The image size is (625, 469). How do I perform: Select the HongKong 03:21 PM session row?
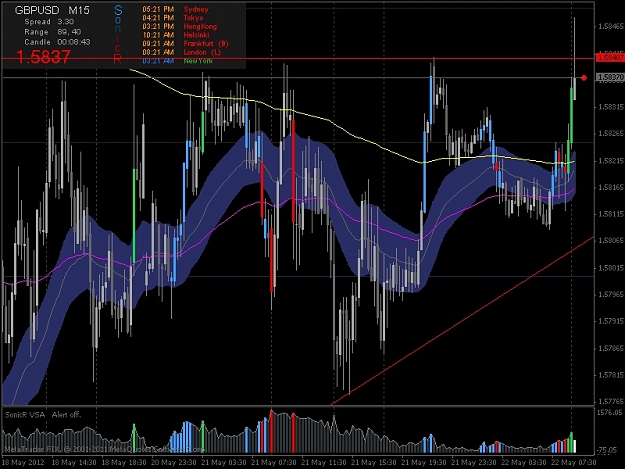coord(180,27)
